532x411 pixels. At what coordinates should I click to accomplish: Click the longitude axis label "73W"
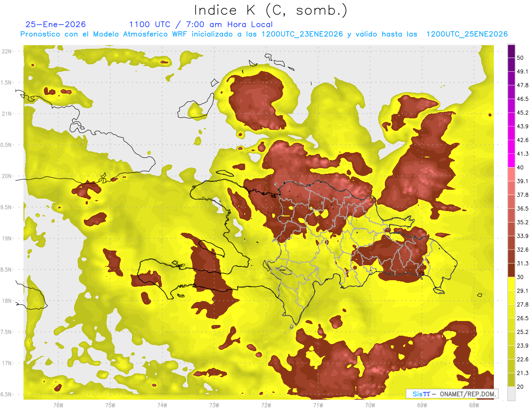(214, 405)
